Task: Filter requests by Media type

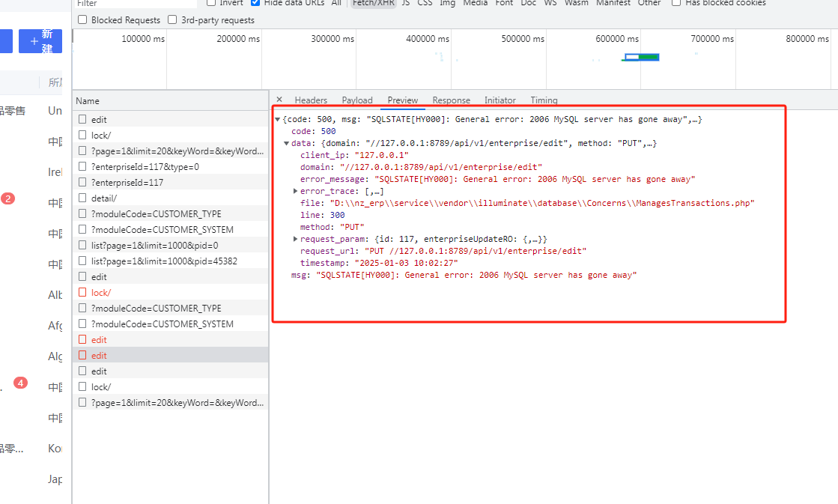Action: pos(475,3)
